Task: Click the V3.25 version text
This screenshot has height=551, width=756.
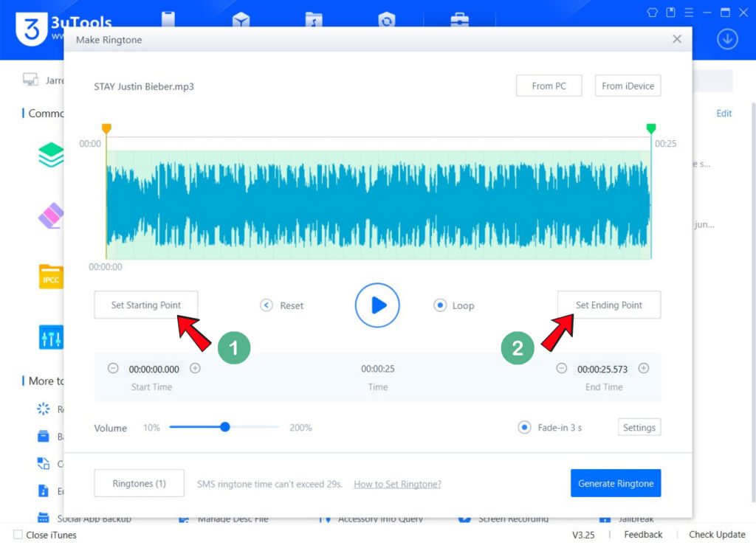Action: pos(583,535)
